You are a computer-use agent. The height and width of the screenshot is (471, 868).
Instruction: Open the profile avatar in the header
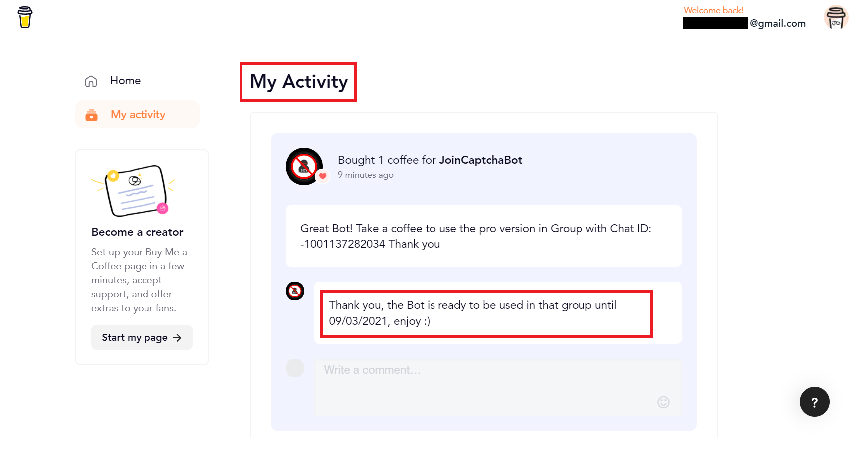pos(836,18)
